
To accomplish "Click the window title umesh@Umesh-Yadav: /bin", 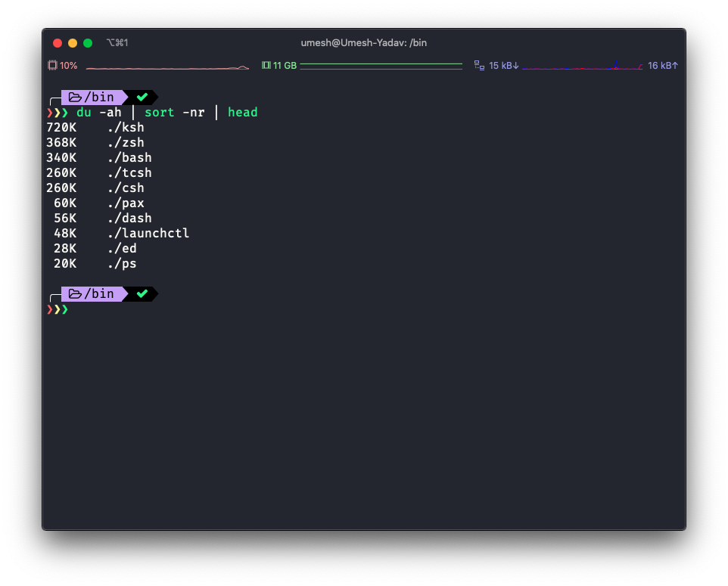I will pyautogui.click(x=363, y=43).
